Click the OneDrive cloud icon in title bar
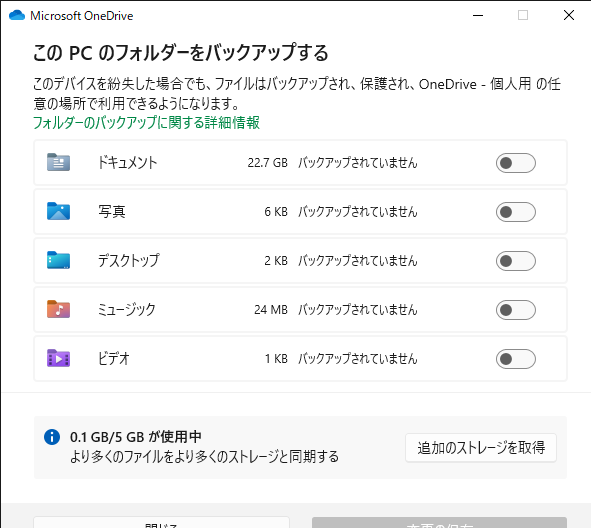Screen dimensions: 591x528 point(17,15)
